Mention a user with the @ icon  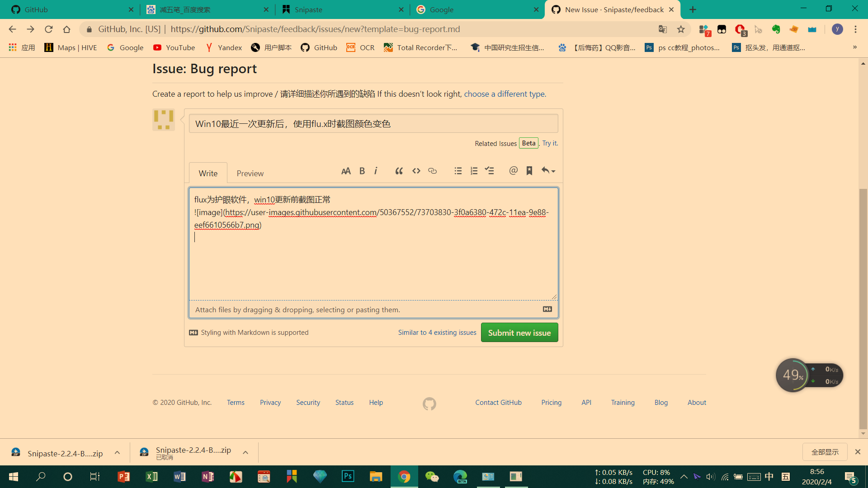pyautogui.click(x=513, y=171)
